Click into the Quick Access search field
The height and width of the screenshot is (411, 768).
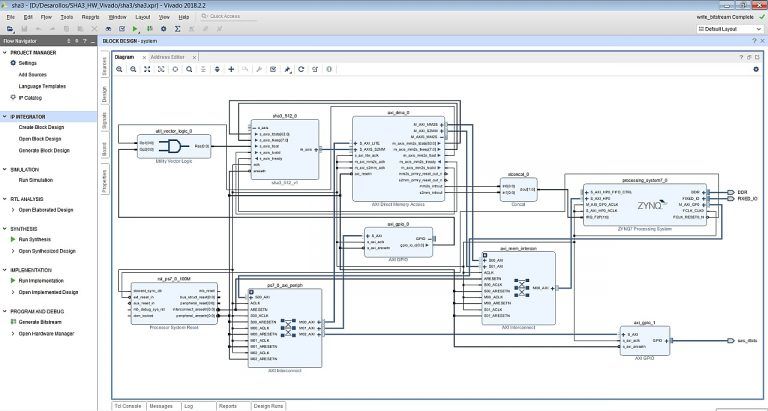point(228,16)
